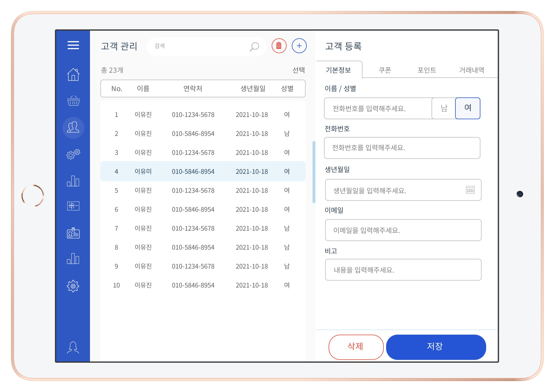The image size is (554, 392).
Task: Open the ID card section icon
Action: (x=73, y=233)
